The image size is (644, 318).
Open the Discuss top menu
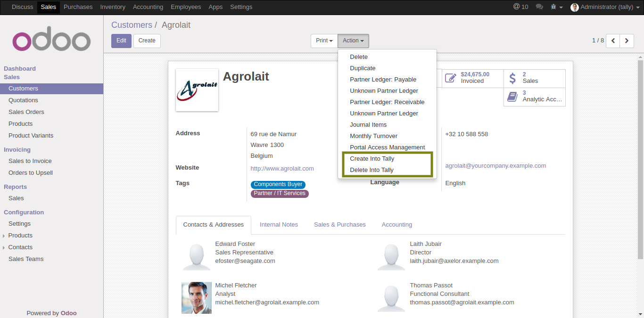click(23, 7)
